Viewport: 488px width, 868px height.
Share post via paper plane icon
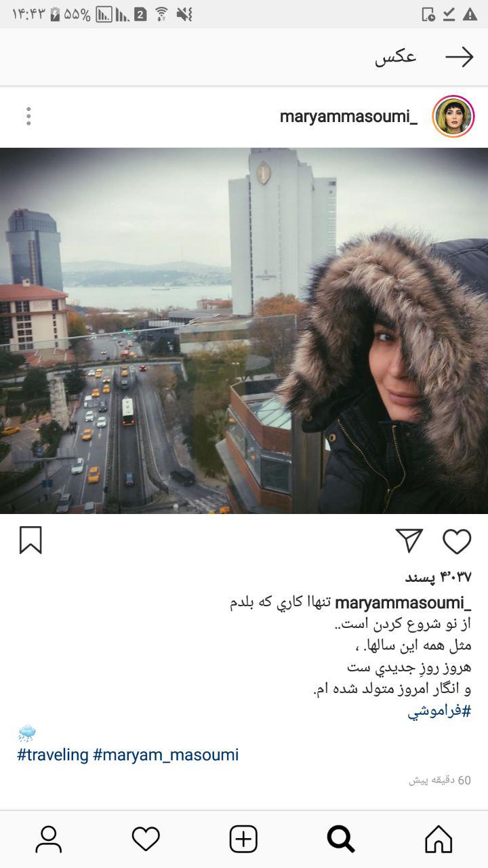pos(409,540)
